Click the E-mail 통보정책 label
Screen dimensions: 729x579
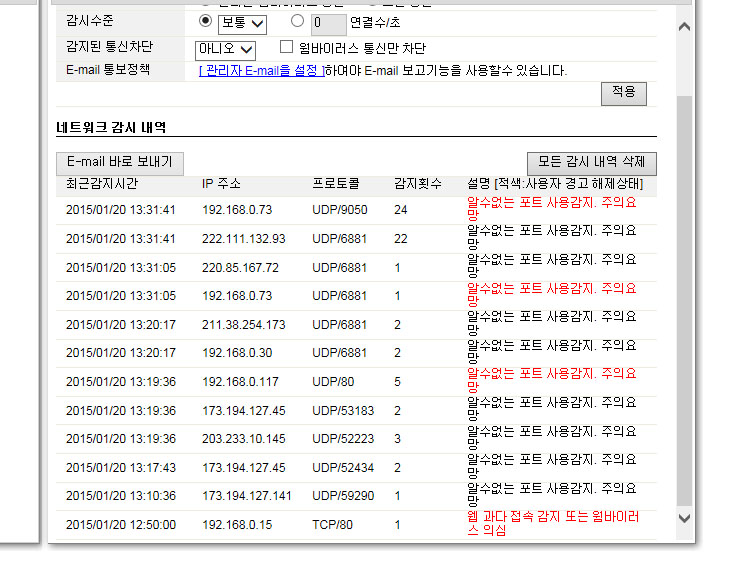coord(108,70)
